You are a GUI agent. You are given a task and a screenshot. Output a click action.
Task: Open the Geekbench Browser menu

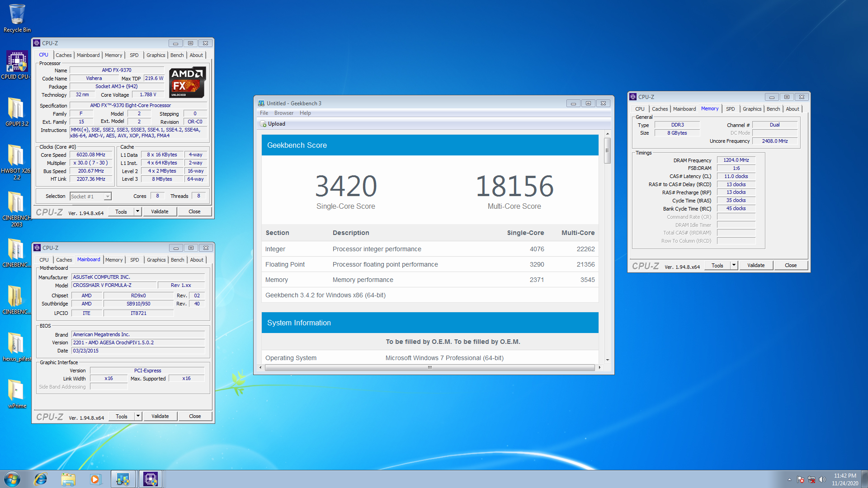[284, 113]
